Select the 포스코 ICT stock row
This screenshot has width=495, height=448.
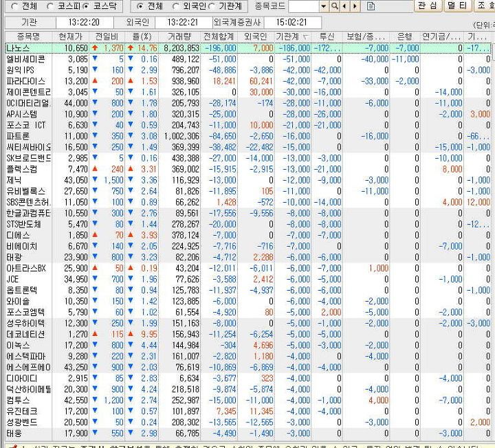pos(248,125)
